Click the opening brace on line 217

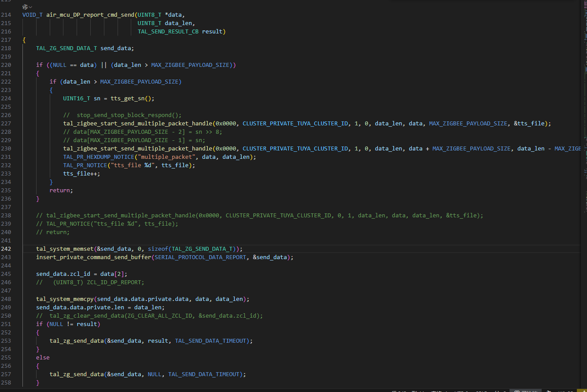coord(24,40)
